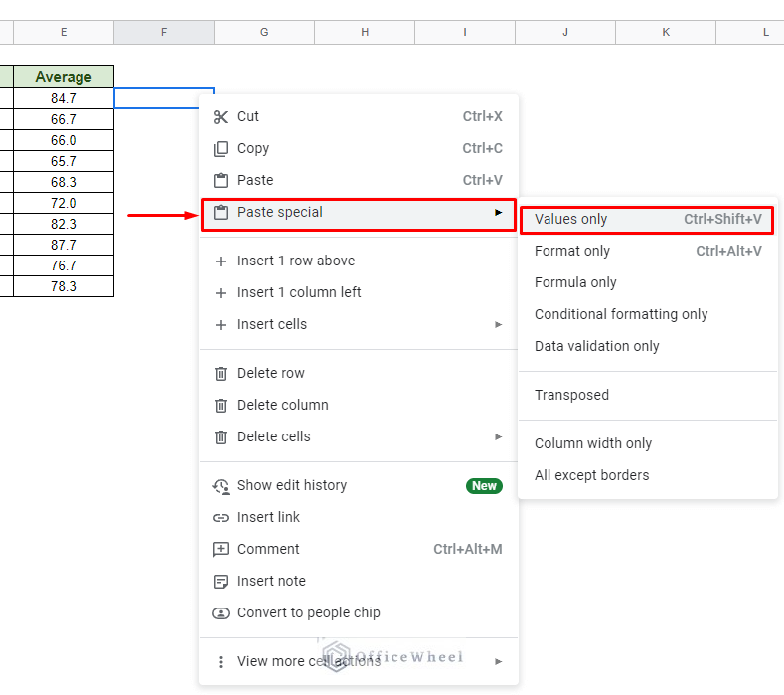Viewport: 784px width, 695px height.
Task: Click the Insert note icon
Action: click(220, 582)
